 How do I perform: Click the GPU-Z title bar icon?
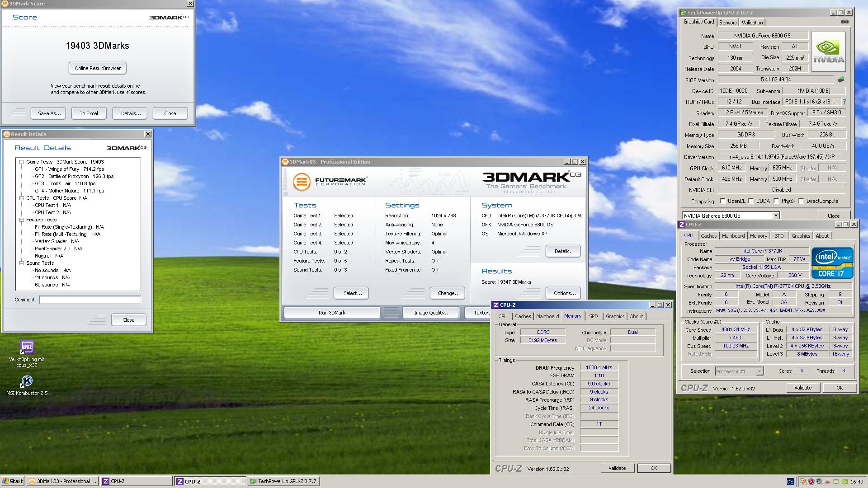(x=683, y=13)
